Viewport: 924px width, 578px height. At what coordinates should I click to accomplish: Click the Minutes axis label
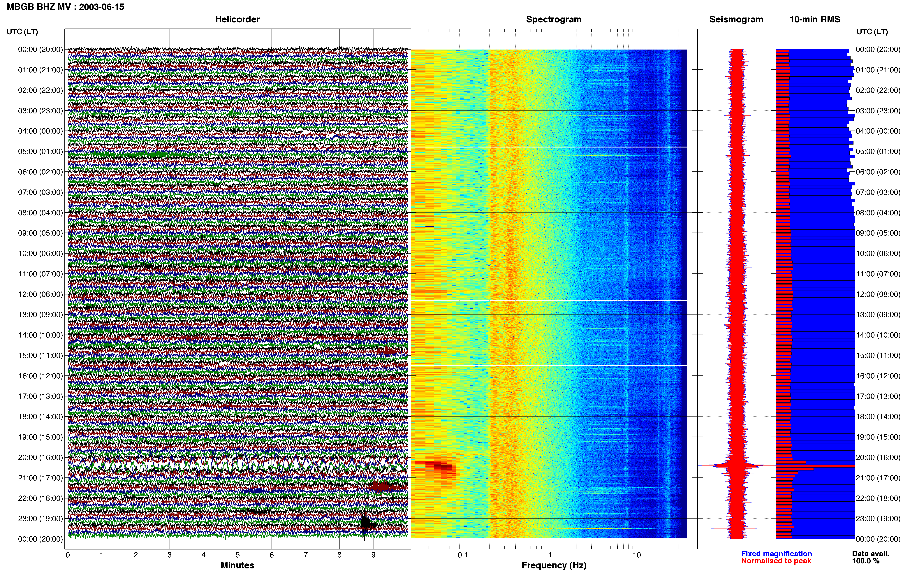(237, 565)
